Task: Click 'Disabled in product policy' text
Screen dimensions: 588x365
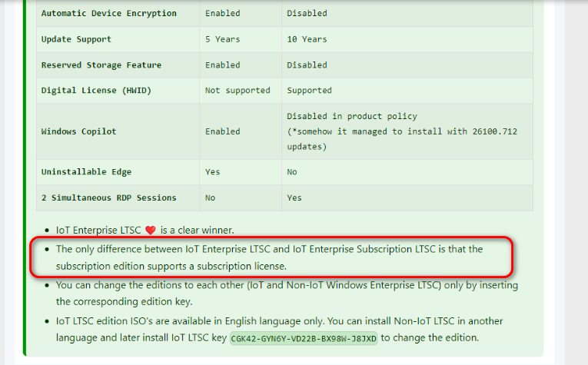Action: [x=352, y=116]
